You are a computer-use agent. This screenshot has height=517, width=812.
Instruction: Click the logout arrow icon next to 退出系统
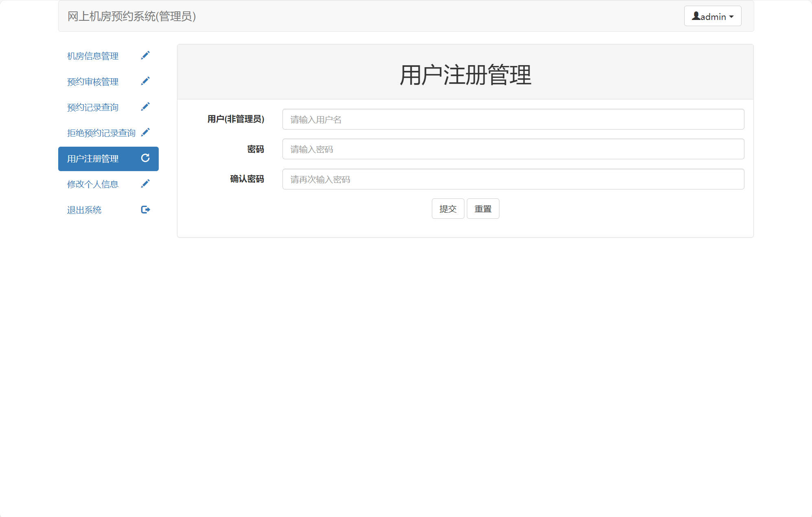145,209
